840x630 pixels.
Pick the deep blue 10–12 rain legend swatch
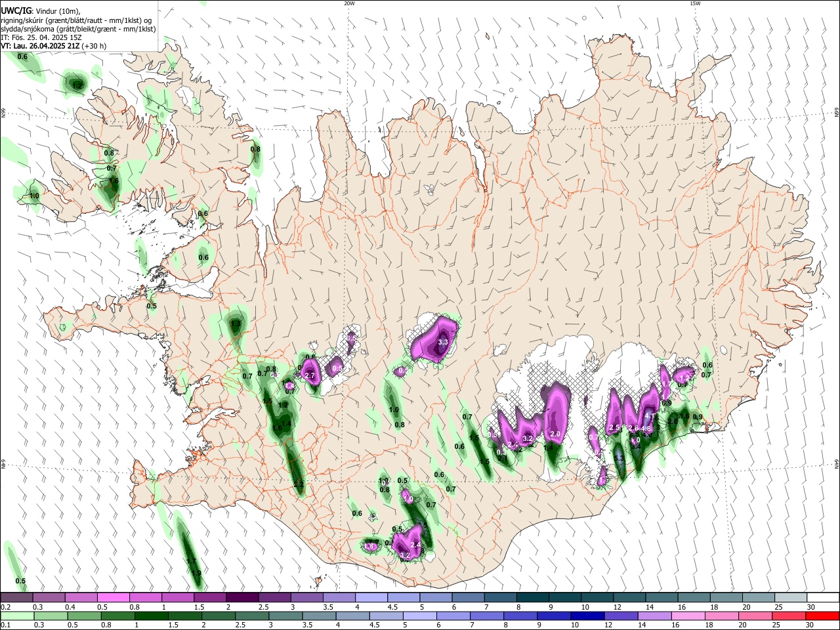pos(587,616)
